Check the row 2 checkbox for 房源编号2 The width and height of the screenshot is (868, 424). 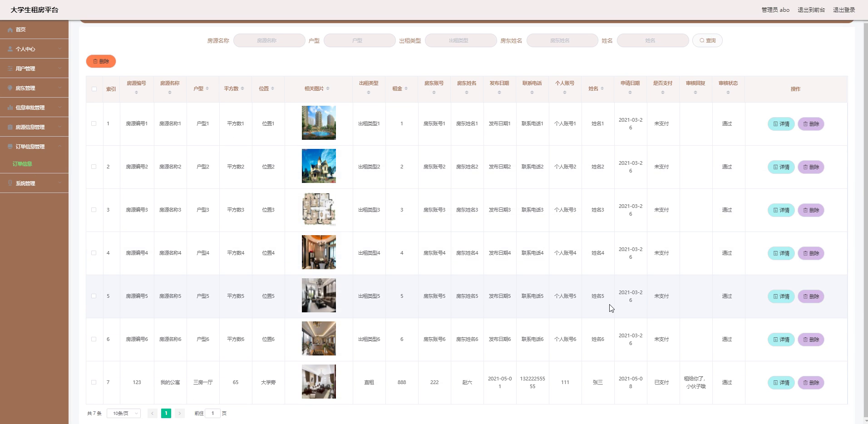[94, 167]
